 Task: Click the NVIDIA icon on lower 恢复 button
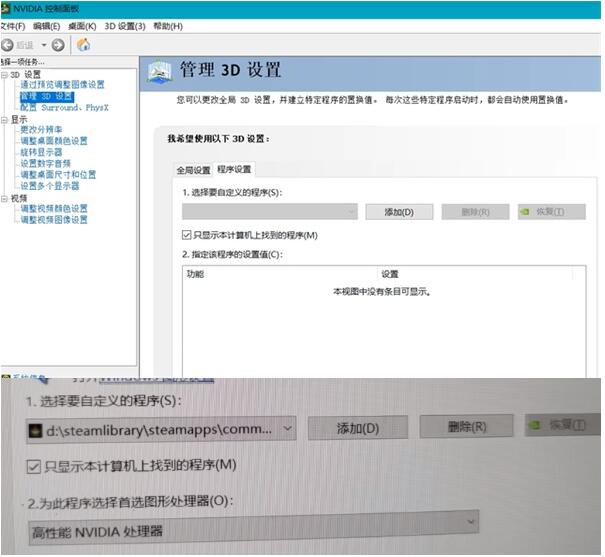[535, 425]
